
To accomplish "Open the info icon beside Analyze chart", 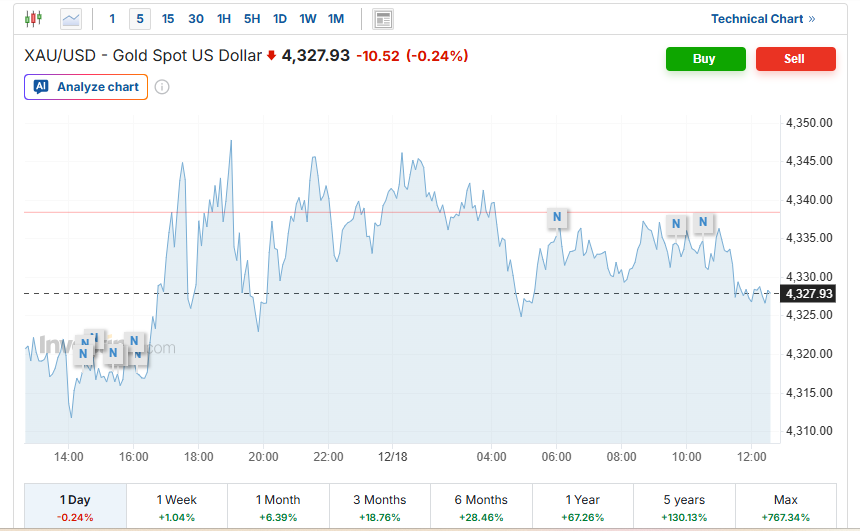I will coord(162,87).
